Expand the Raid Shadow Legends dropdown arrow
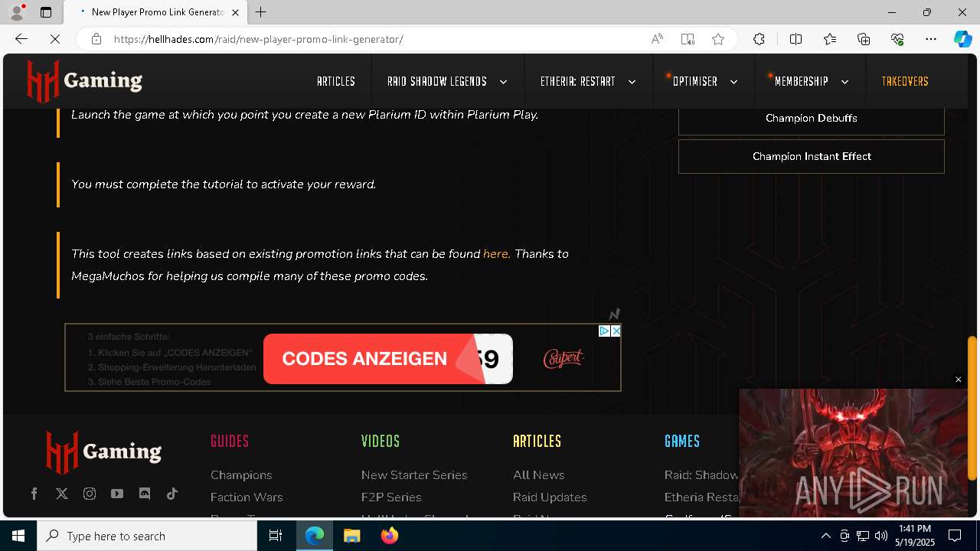 [x=503, y=82]
